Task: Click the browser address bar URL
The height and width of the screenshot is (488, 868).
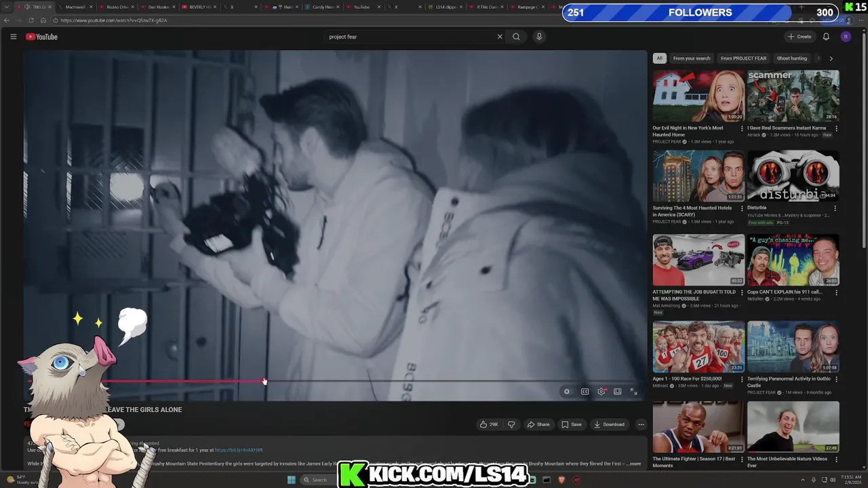Action: point(113,20)
